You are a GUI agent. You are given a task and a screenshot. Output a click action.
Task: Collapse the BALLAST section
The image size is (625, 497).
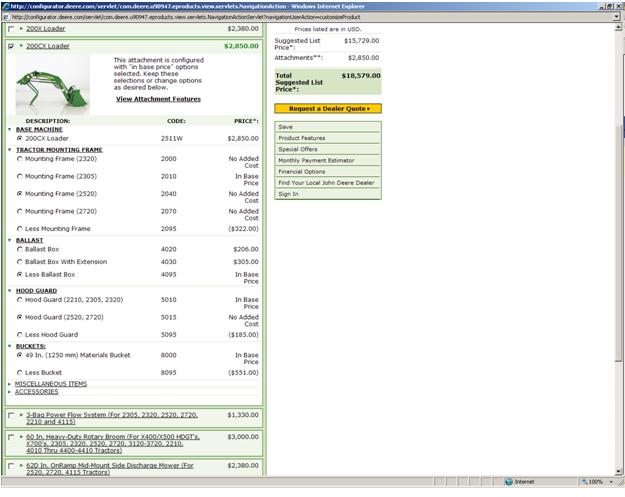10,241
